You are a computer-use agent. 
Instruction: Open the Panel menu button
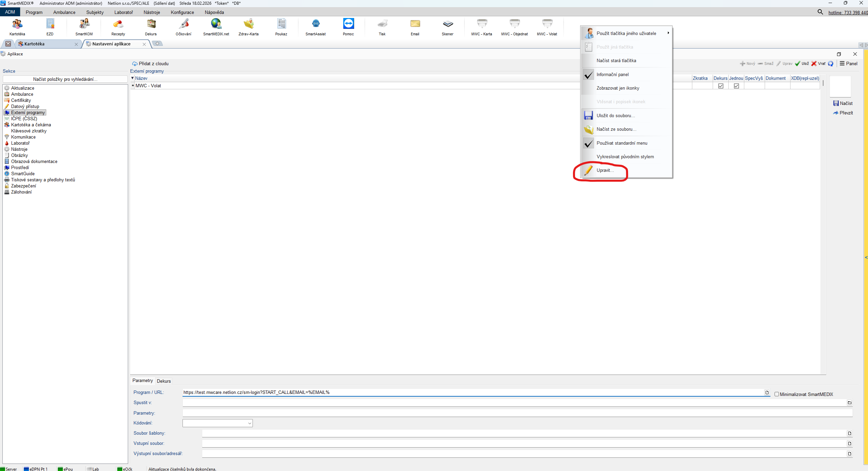848,64
